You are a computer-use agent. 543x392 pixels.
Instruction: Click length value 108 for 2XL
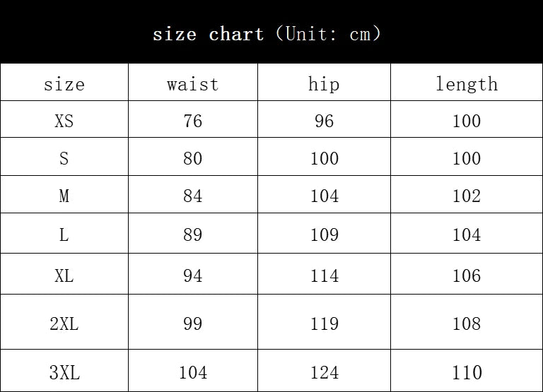[x=466, y=323]
